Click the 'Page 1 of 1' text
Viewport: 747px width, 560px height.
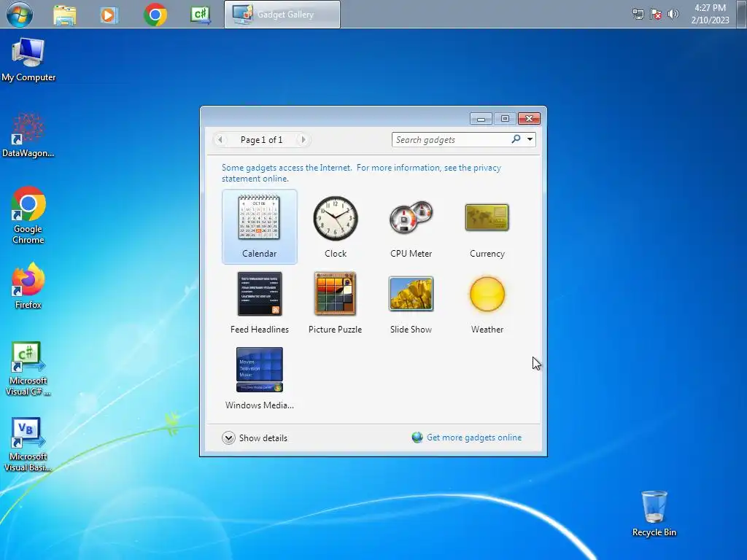[262, 139]
